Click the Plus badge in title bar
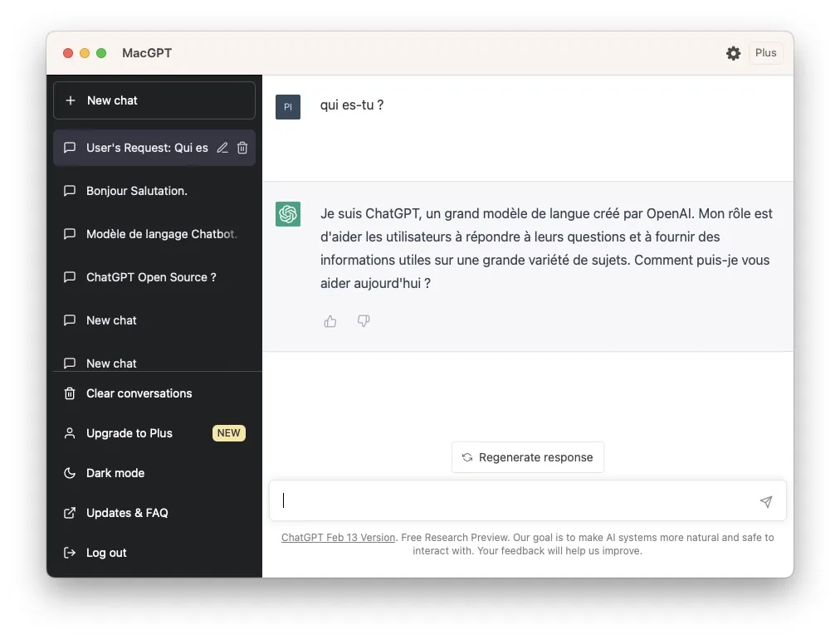The image size is (840, 639). pos(765,53)
